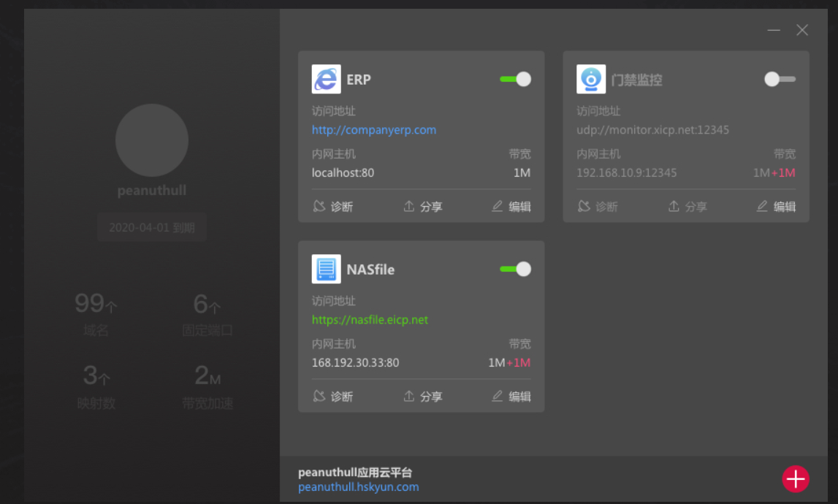Click the ERP Internet Explorer app icon
Screen dimensions: 838x504
tap(326, 80)
